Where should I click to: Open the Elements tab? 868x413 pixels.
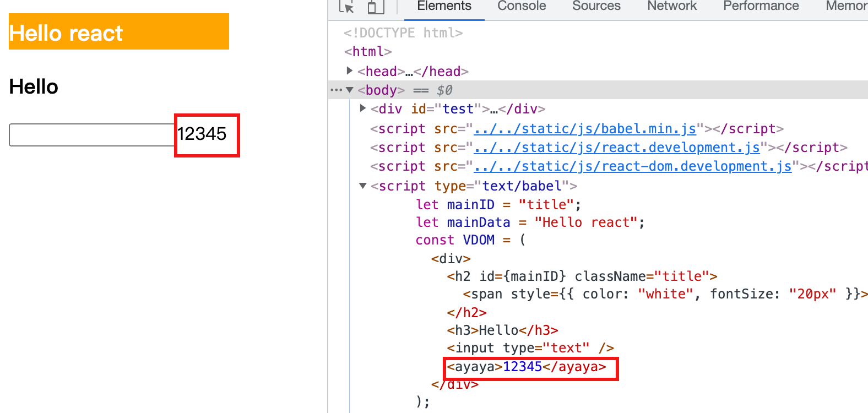[444, 6]
